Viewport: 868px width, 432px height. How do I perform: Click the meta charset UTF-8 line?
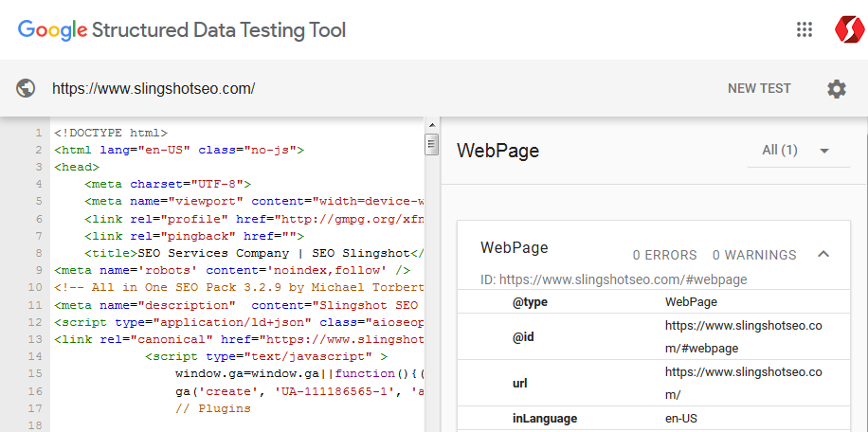[x=168, y=184]
